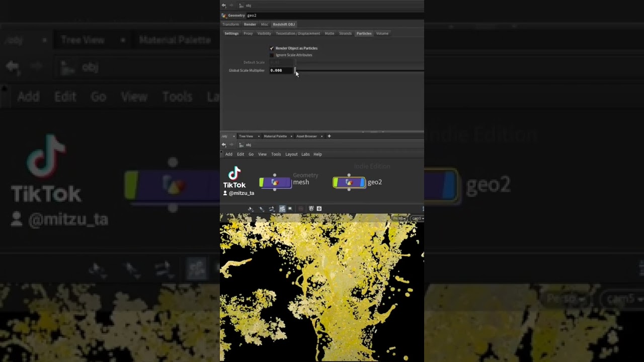
Task: Open the Volume sub-tab
Action: (382, 34)
